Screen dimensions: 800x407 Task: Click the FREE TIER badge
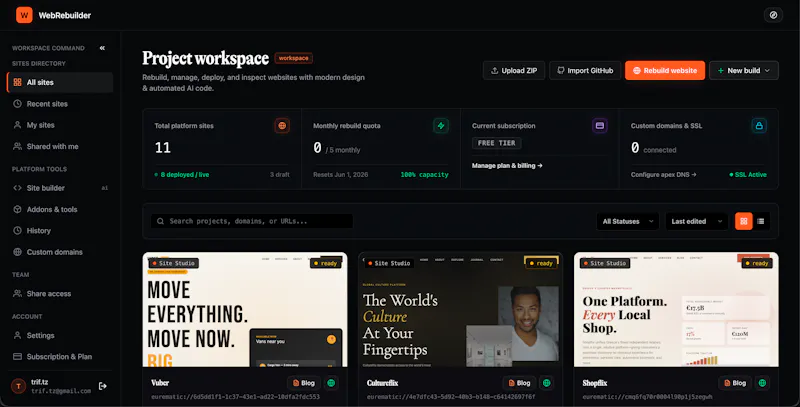point(496,143)
